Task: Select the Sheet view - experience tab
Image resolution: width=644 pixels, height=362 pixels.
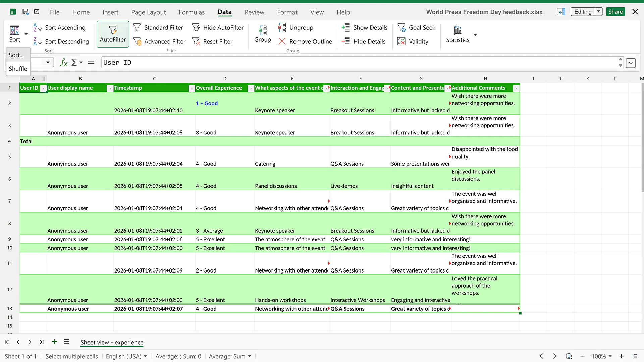Action: 112,342
